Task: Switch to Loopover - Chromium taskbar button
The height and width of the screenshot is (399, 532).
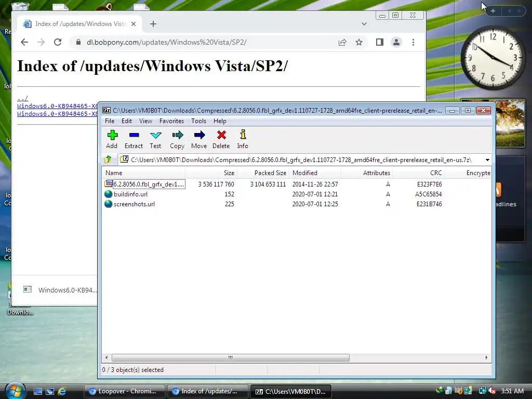Action: [124, 391]
